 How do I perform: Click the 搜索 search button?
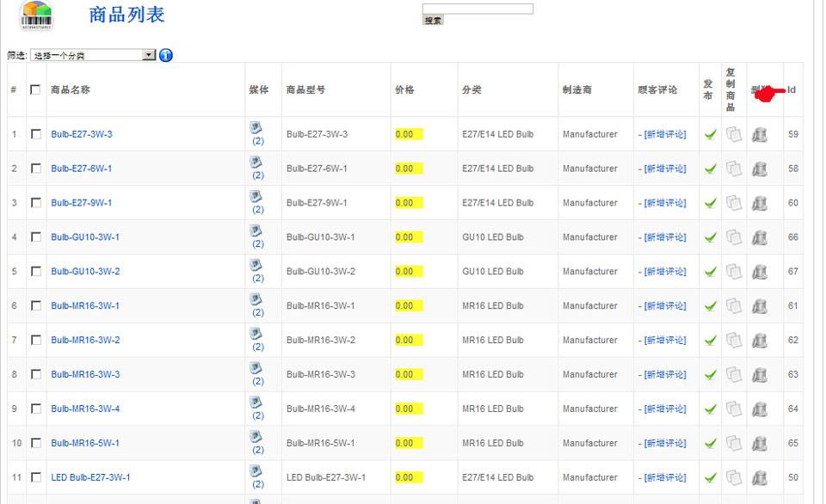click(x=433, y=20)
